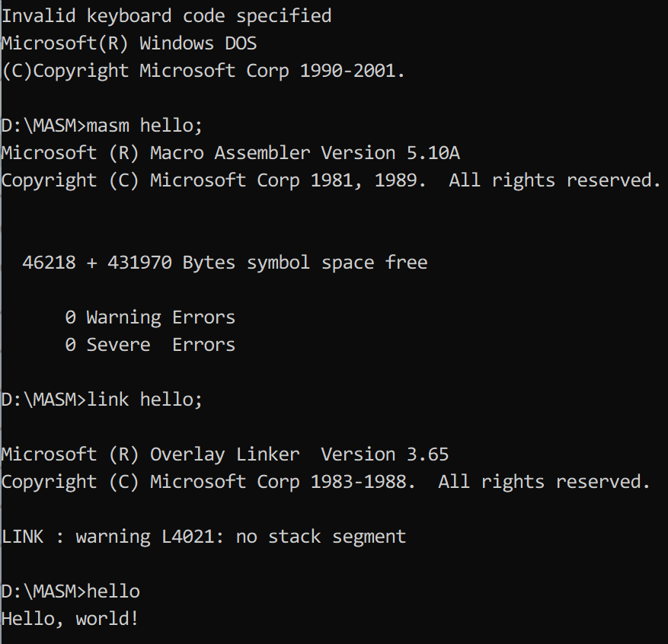Click the "Hello, world!" output

(x=70, y=619)
